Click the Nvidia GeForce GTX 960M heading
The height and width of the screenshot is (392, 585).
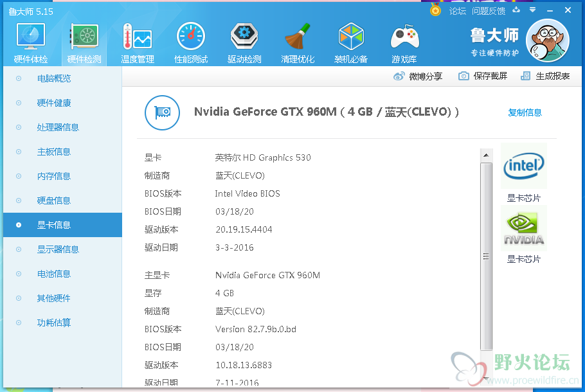[x=327, y=112]
